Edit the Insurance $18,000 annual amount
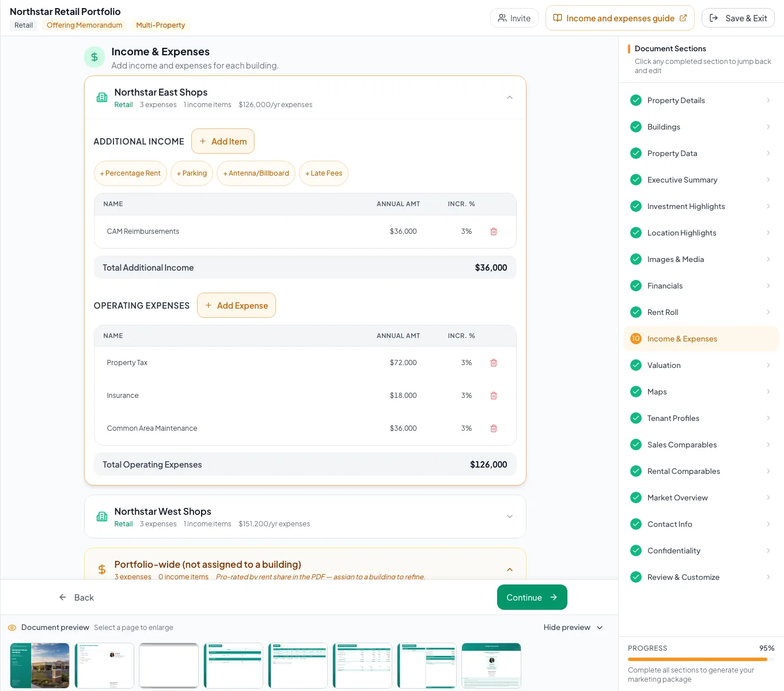The image size is (784, 691). coord(403,396)
